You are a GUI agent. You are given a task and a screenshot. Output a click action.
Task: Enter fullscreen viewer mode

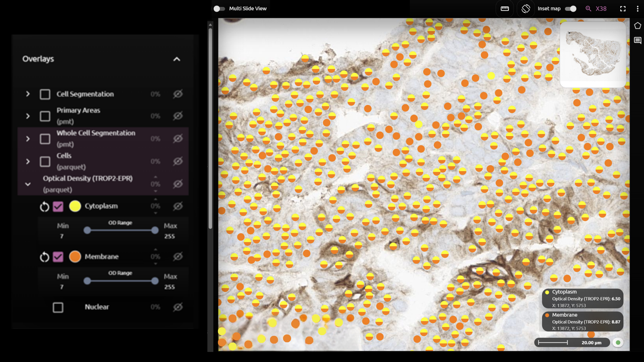pyautogui.click(x=623, y=9)
